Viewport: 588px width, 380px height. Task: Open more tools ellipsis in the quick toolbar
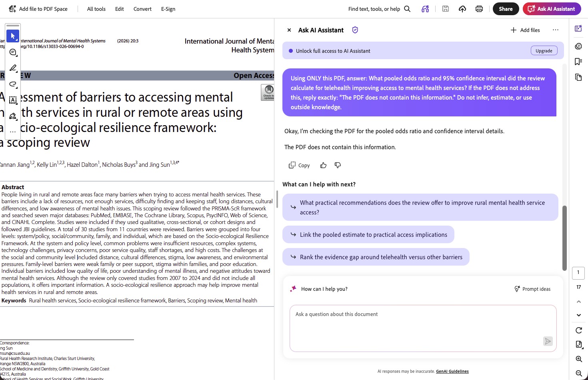(x=13, y=132)
